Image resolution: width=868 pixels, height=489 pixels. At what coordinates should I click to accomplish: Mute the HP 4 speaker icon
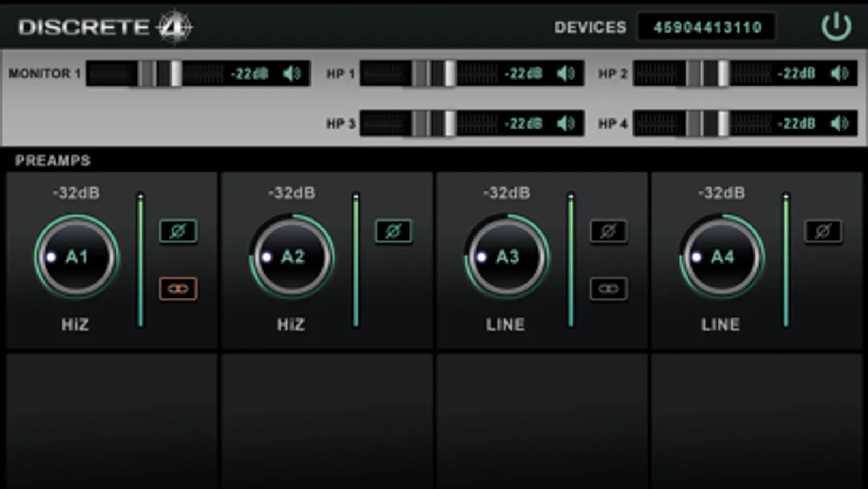pyautogui.click(x=840, y=123)
